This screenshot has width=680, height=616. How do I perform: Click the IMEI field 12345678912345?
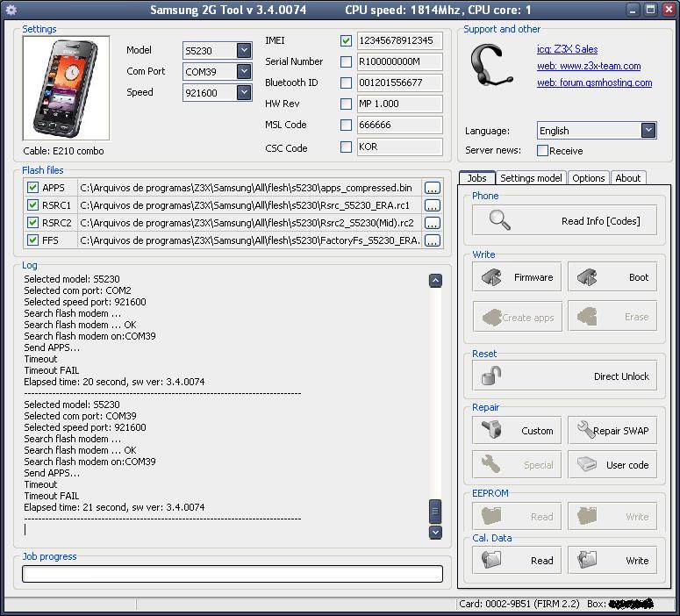[x=399, y=40]
